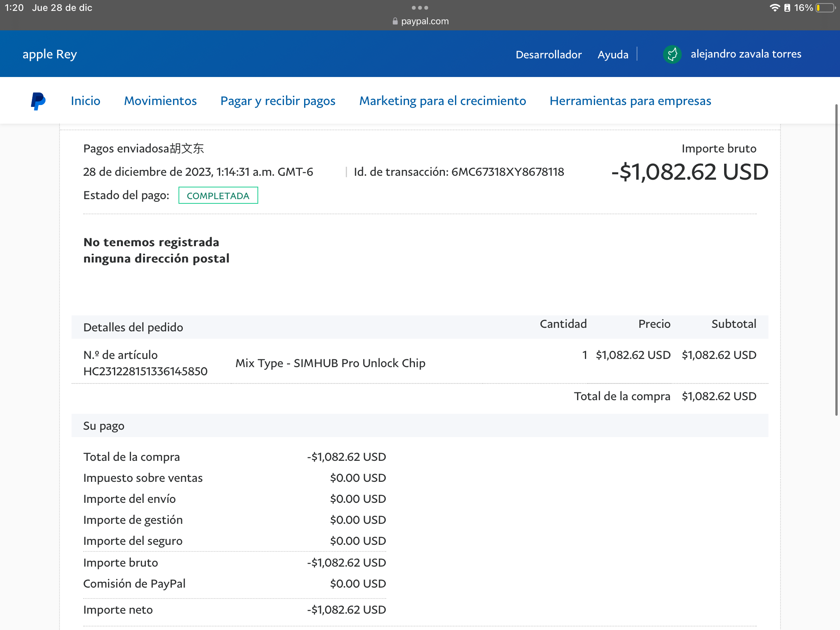The height and width of the screenshot is (630, 840).
Task: Click the Subtotal column header
Action: click(x=734, y=324)
